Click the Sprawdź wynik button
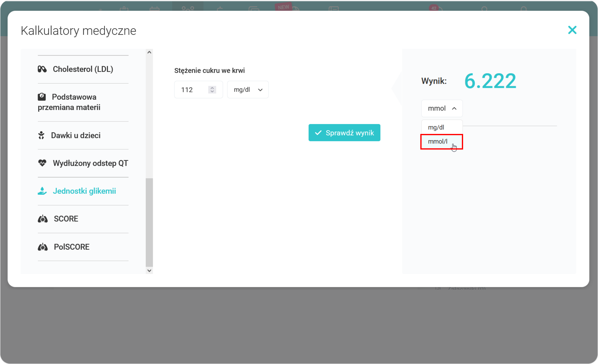598x364 pixels. tap(344, 133)
